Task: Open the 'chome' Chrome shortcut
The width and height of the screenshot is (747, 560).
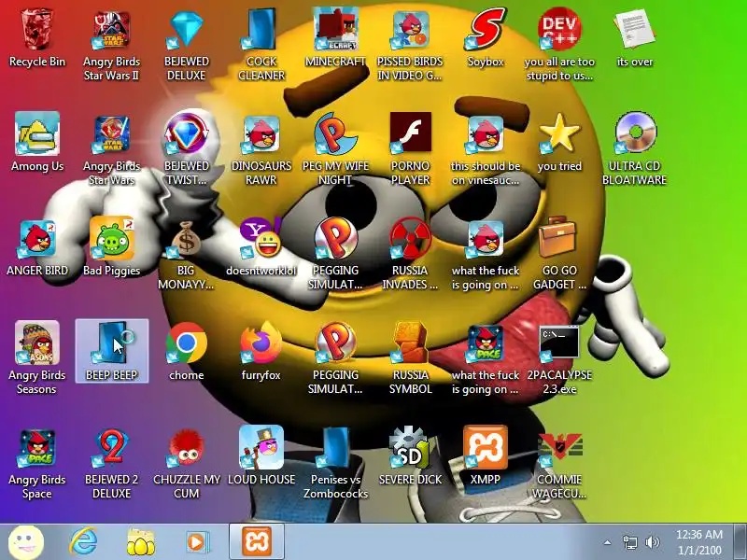Action: pos(186,352)
